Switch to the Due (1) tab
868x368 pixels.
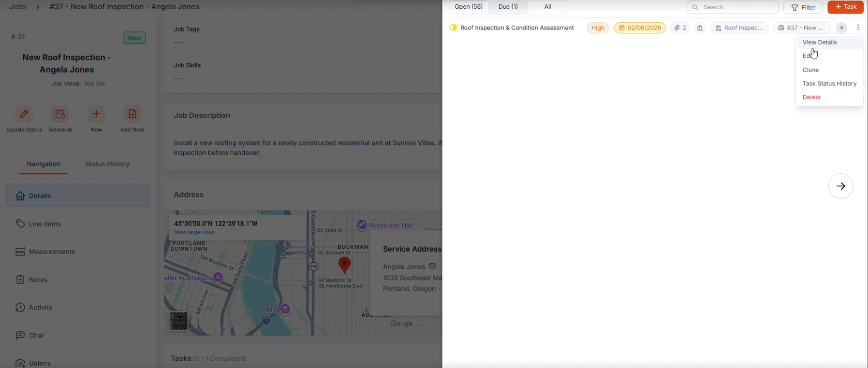[508, 7]
